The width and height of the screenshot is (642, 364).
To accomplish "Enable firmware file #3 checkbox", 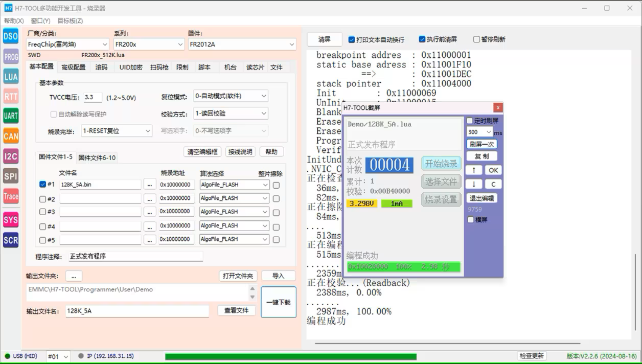I will [x=42, y=212].
